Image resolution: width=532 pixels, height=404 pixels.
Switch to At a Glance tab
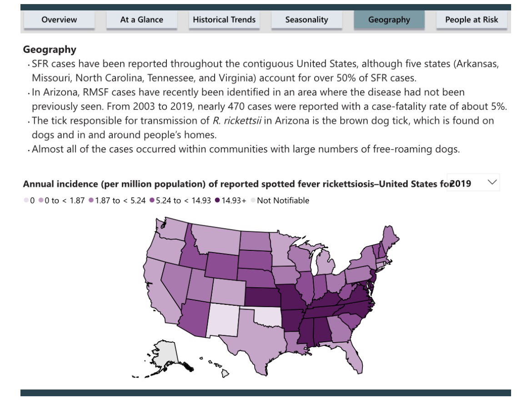[x=141, y=20]
